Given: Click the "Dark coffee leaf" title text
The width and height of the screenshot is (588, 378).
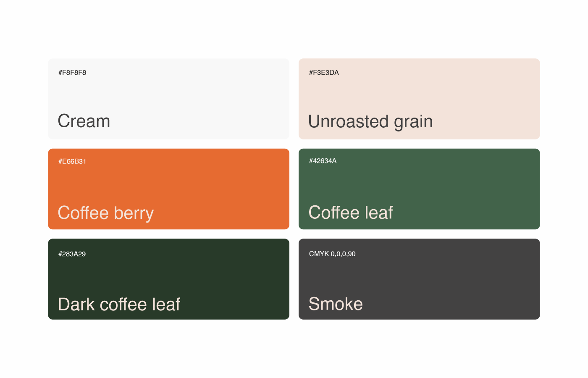Looking at the screenshot, I should pyautogui.click(x=119, y=304).
